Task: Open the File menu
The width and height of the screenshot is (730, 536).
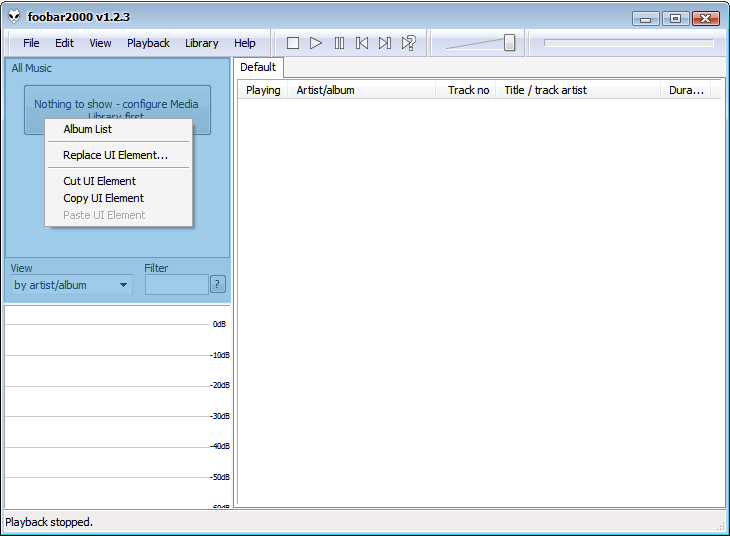Action: click(31, 43)
